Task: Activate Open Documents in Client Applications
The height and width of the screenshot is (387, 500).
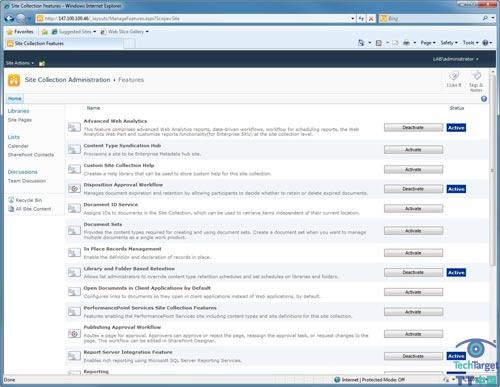Action: tap(413, 292)
